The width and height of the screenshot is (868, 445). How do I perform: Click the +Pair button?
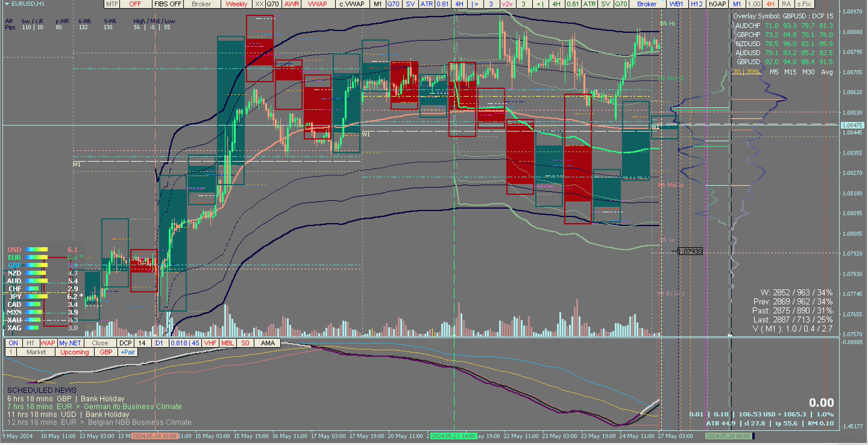[x=128, y=352]
